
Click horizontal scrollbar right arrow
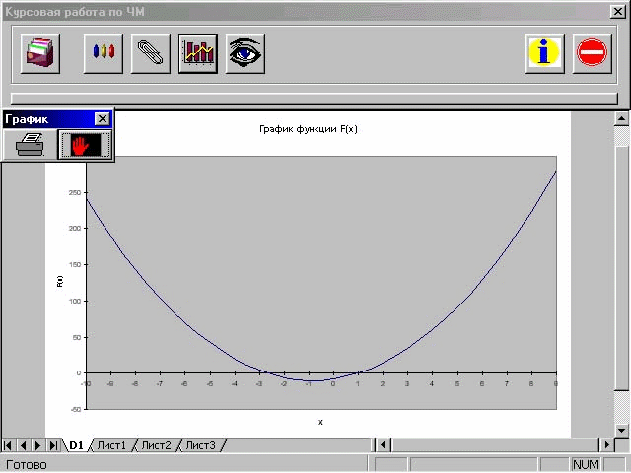pyautogui.click(x=606, y=445)
